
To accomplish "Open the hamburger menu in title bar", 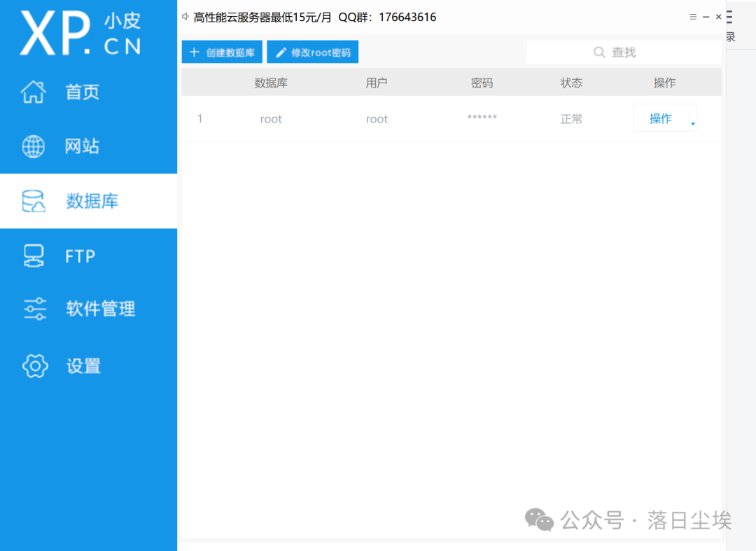I will [693, 17].
